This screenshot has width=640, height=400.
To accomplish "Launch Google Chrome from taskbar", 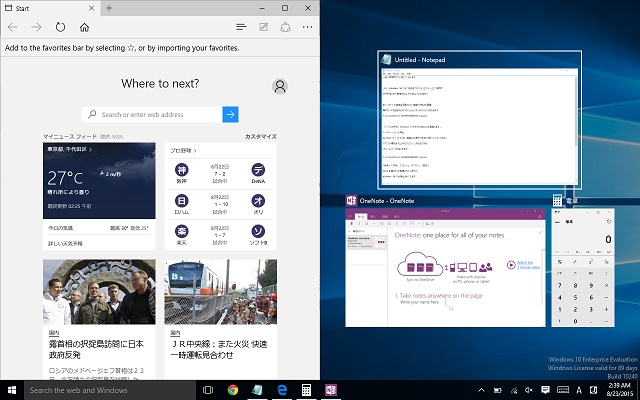I will tap(233, 390).
